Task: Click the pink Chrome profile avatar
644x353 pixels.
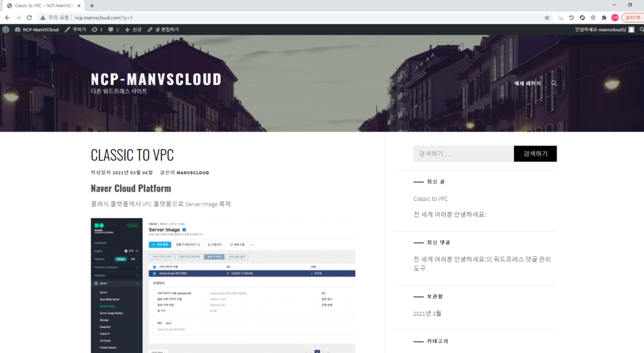Action: point(615,18)
